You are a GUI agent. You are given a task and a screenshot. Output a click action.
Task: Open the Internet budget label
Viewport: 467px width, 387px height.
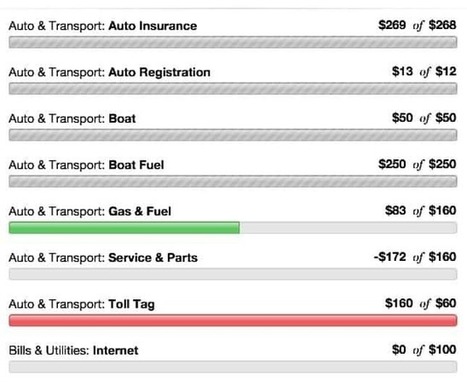pos(73,350)
